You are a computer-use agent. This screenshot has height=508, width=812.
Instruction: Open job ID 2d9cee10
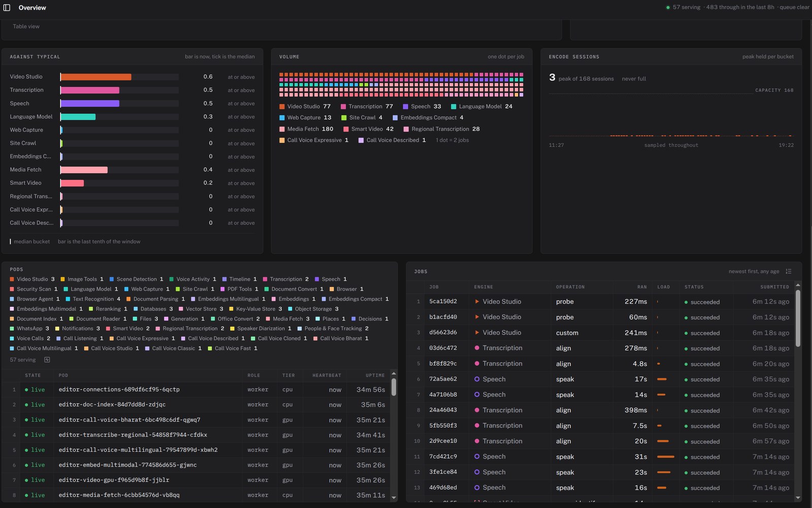(443, 441)
